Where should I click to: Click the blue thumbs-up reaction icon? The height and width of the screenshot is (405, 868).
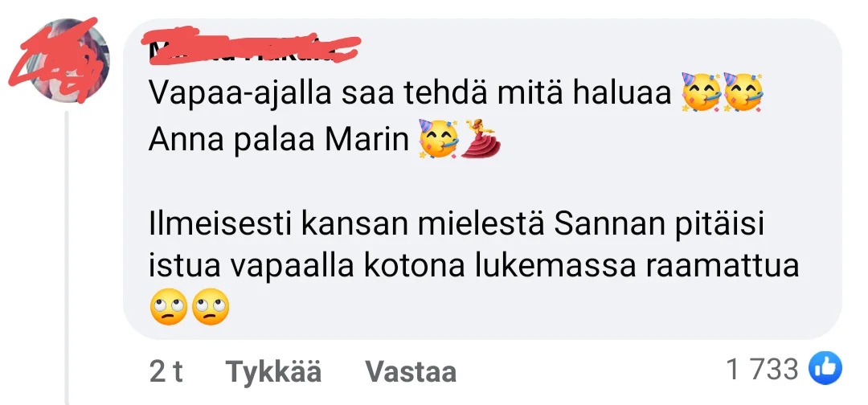(x=825, y=370)
